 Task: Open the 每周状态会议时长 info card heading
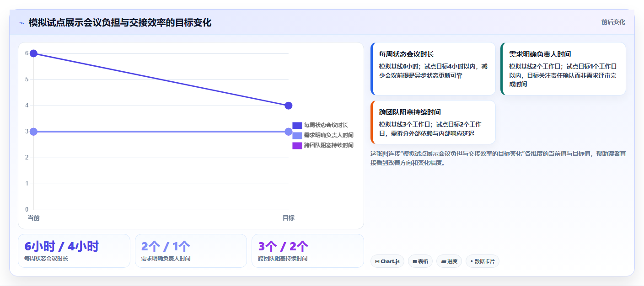[x=407, y=54]
